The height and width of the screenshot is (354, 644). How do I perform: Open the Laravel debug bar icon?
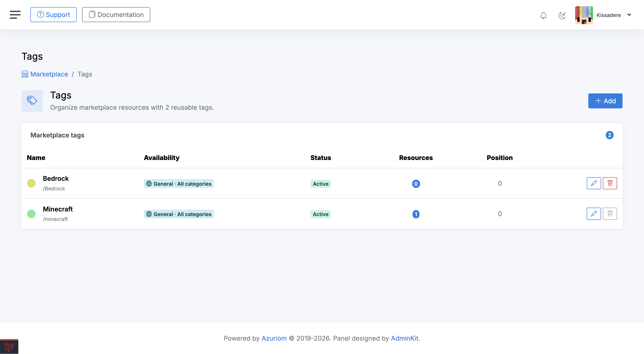9,346
